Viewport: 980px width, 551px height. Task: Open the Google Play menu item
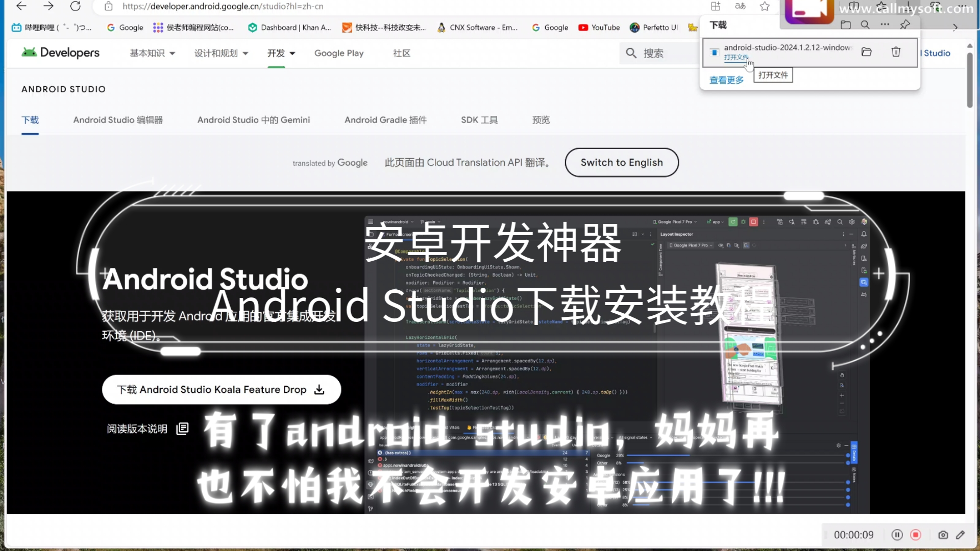(x=339, y=53)
